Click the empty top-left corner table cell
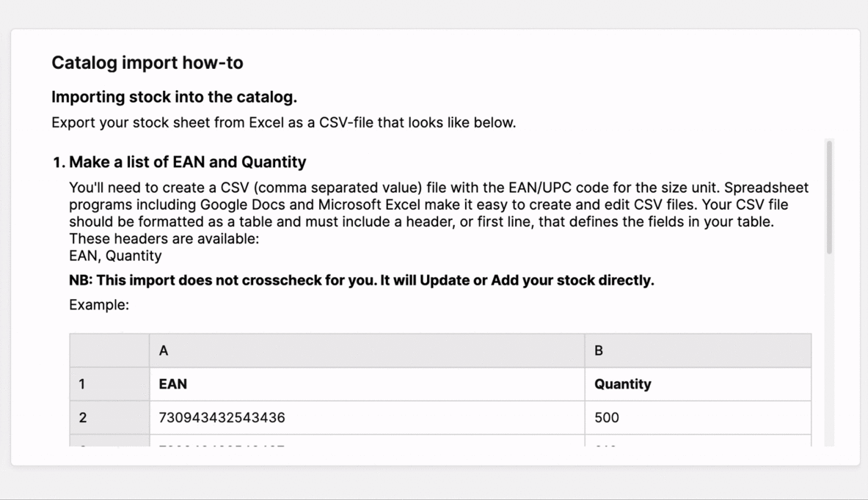The height and width of the screenshot is (500, 868). click(109, 350)
